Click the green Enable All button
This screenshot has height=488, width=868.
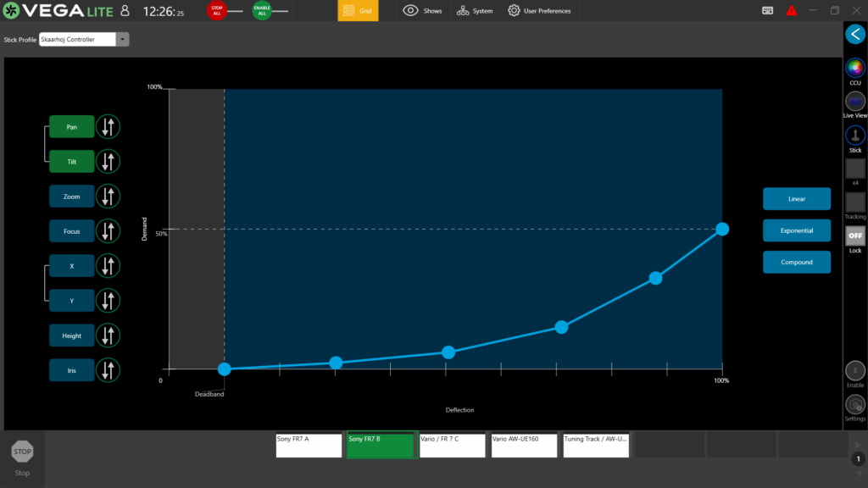pos(262,10)
